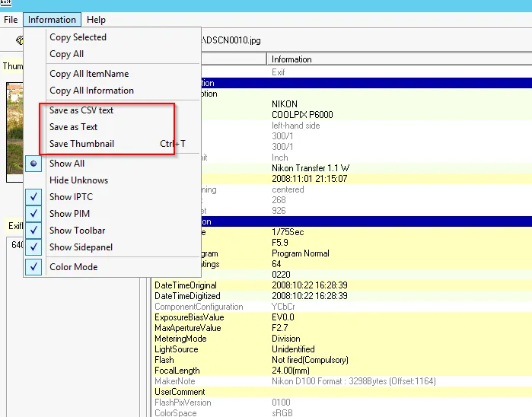Uncheck Show IPTC
The width and height of the screenshot is (532, 417).
71,197
